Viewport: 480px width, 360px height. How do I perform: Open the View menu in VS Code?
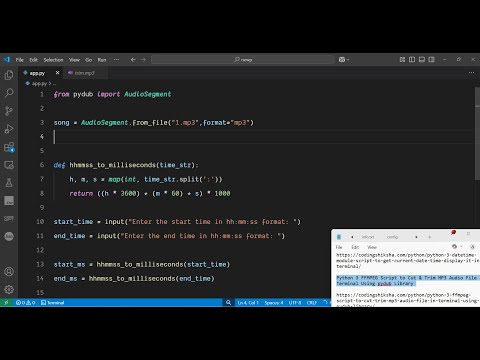click(74, 60)
